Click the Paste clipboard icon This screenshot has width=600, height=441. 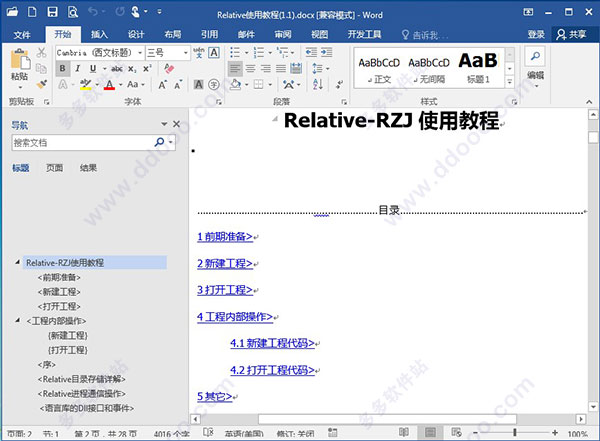click(20, 61)
